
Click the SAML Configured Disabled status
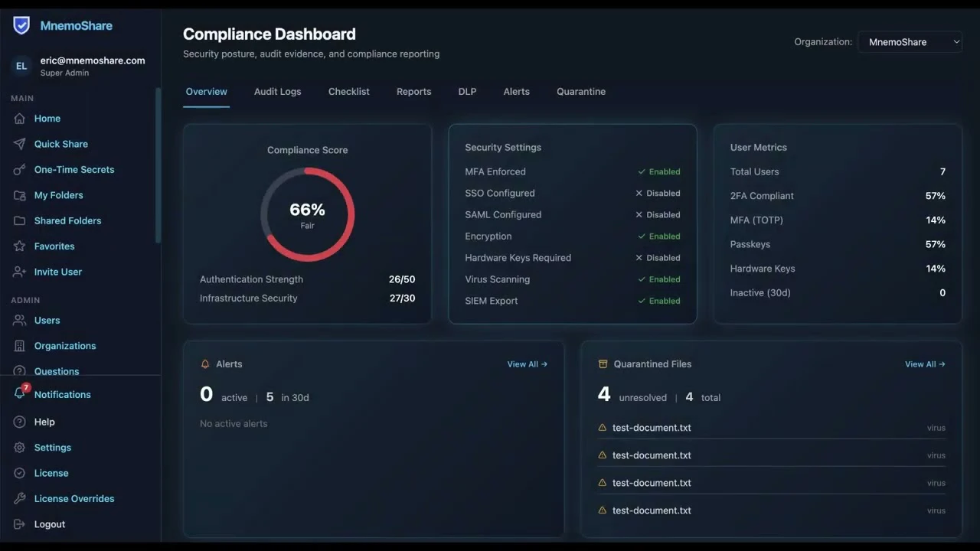[x=658, y=215]
